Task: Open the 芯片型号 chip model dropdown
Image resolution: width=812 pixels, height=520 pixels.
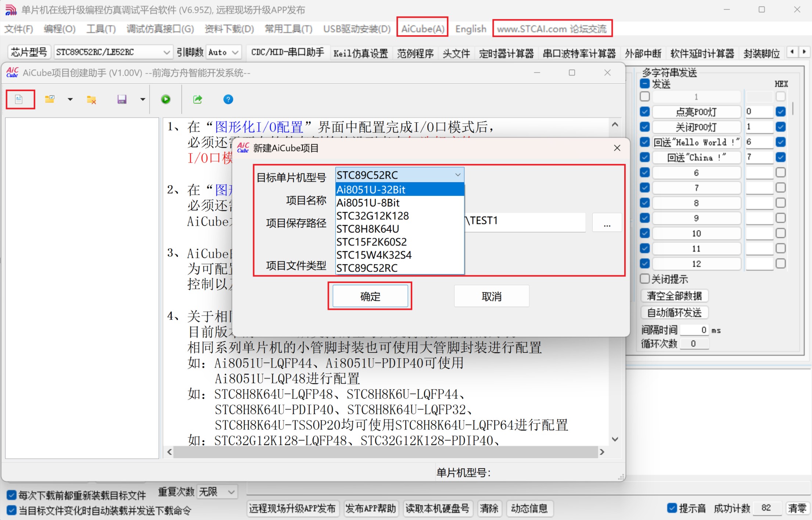Action: click(113, 52)
